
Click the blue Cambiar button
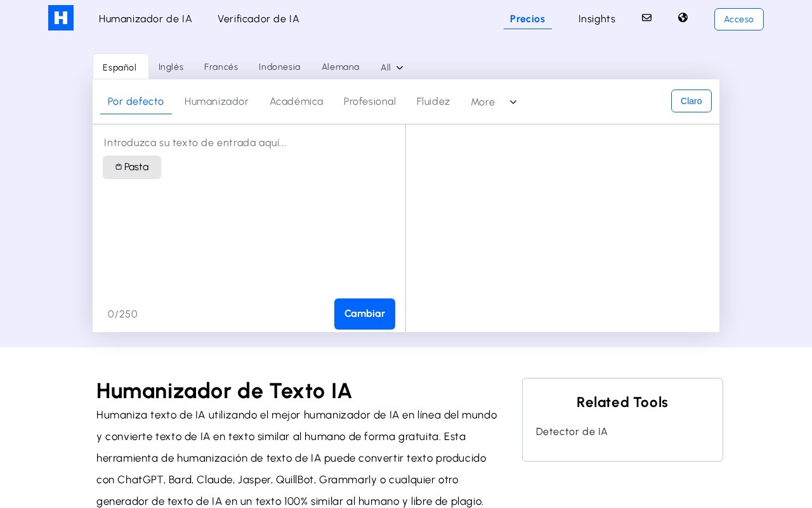pos(365,314)
